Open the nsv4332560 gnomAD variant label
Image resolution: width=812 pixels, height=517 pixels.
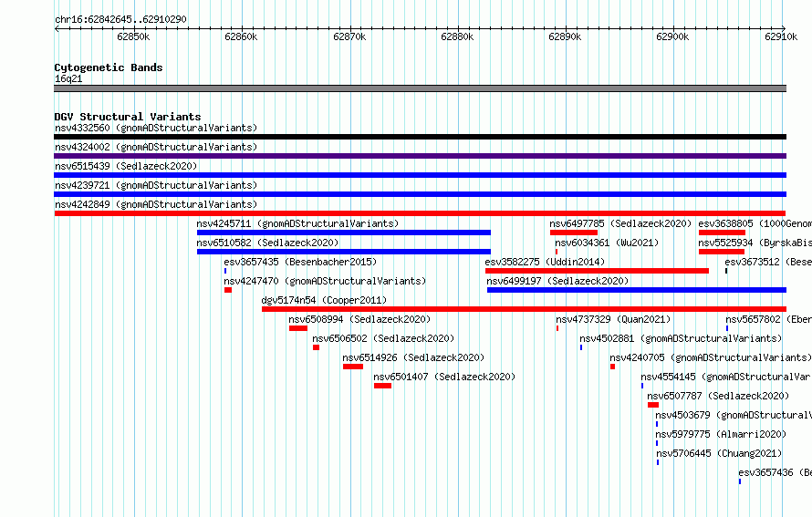[x=156, y=128]
